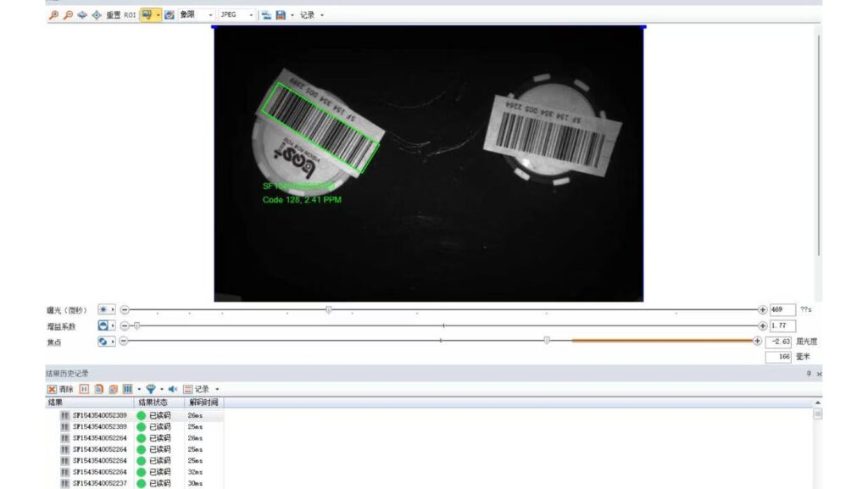
Task: Click the gain factor auto icon
Action: coord(103,325)
